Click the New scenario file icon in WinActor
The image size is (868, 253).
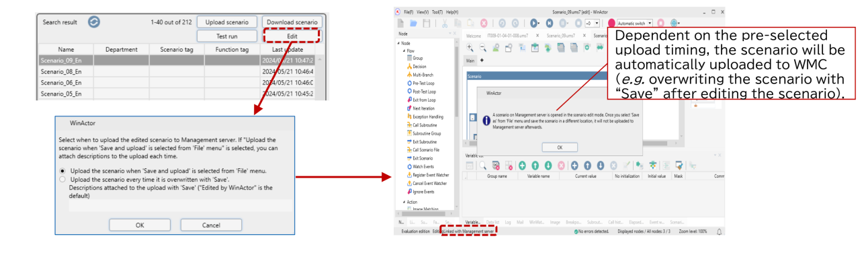click(x=400, y=23)
